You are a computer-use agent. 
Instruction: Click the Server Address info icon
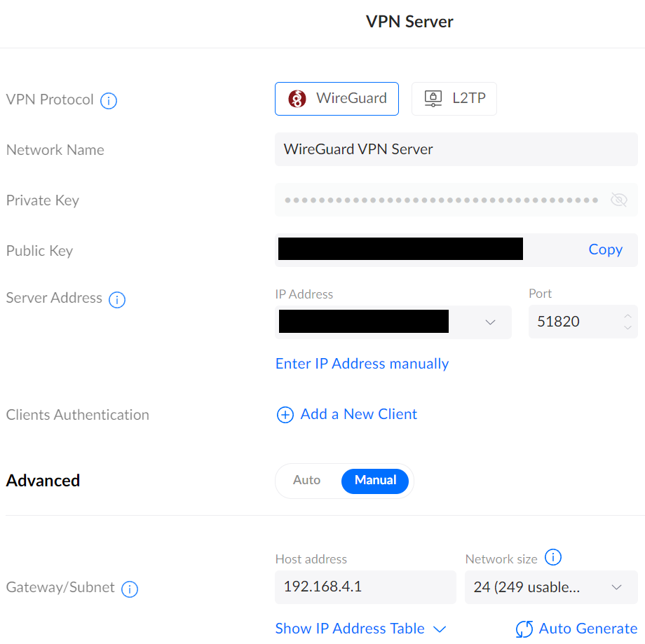coord(117,299)
